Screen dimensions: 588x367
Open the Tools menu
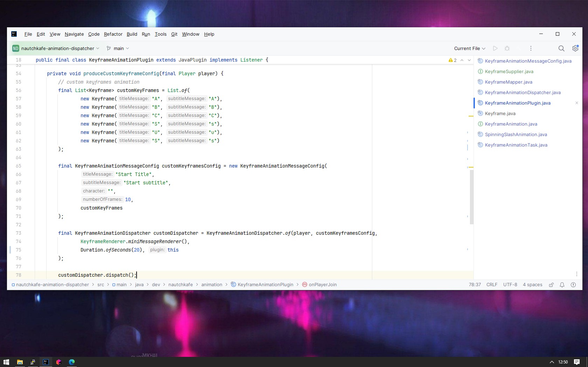pyautogui.click(x=161, y=34)
